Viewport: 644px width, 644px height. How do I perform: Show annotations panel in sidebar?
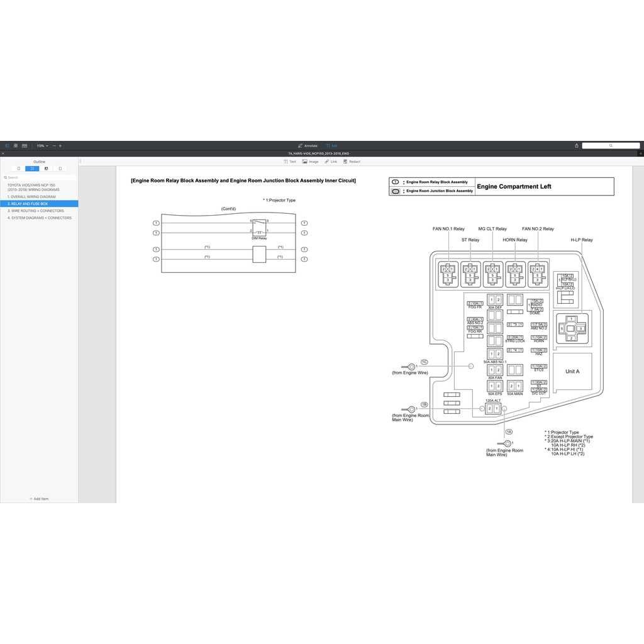46,169
